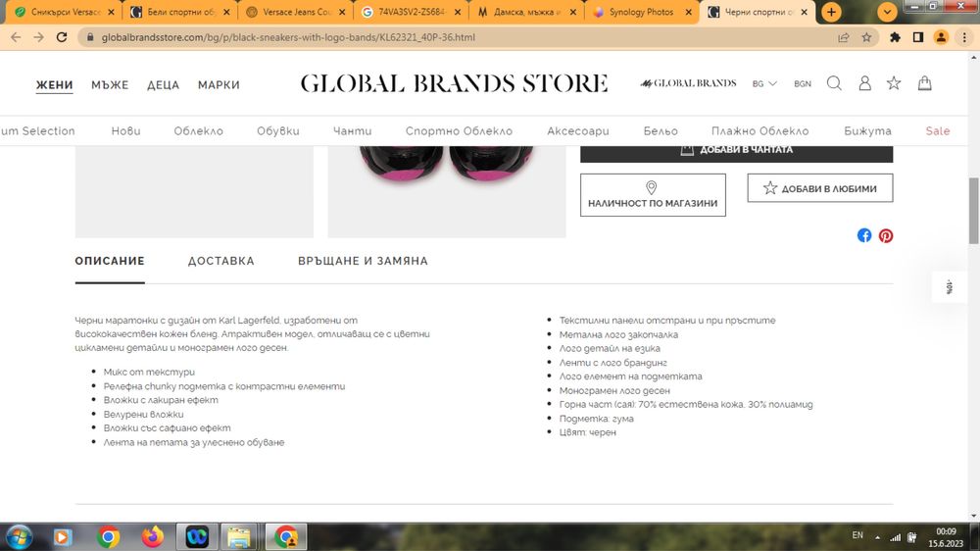Share product on Facebook
980x551 pixels.
[864, 235]
